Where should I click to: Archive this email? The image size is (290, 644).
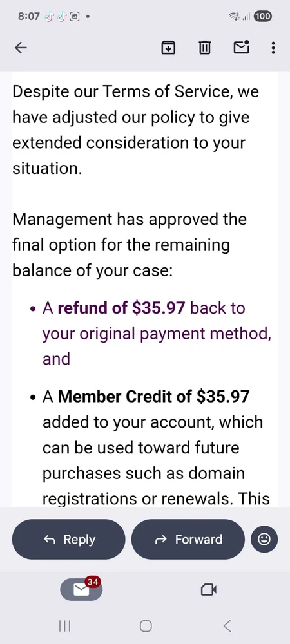(168, 48)
